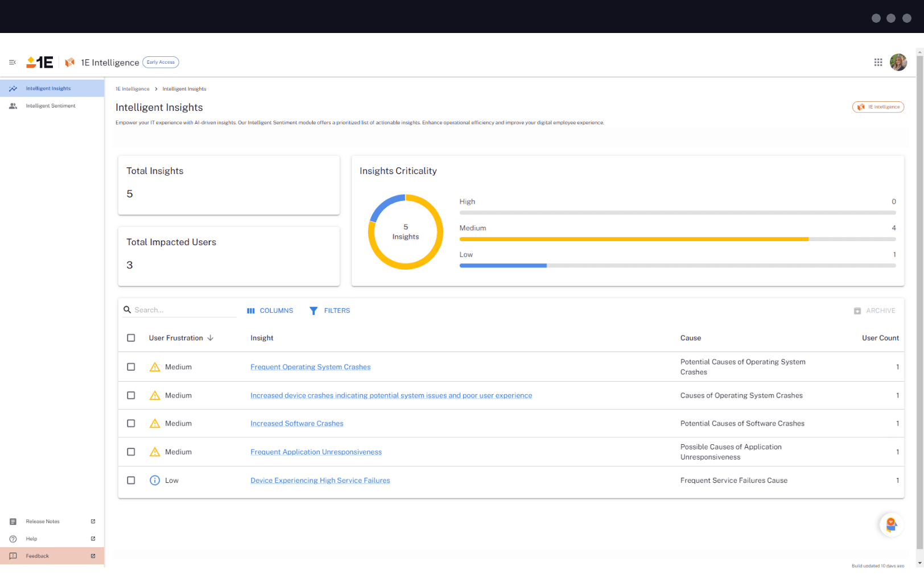Open the Feedback sidebar item

click(37, 556)
